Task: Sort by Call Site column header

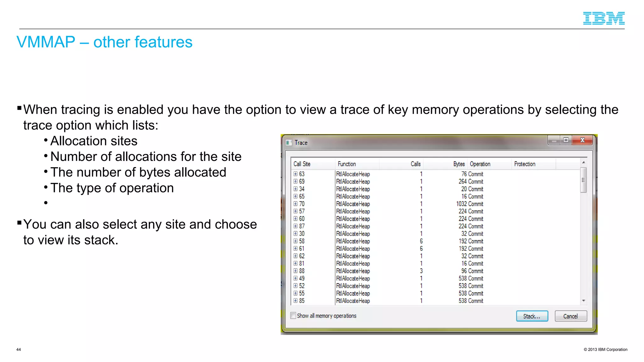Action: [x=313, y=164]
